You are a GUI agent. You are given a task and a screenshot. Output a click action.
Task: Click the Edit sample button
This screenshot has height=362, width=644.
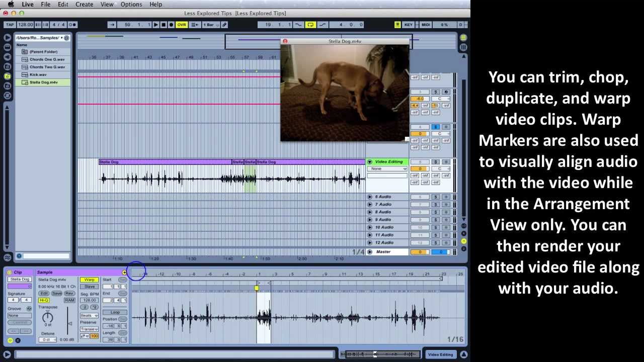click(44, 294)
